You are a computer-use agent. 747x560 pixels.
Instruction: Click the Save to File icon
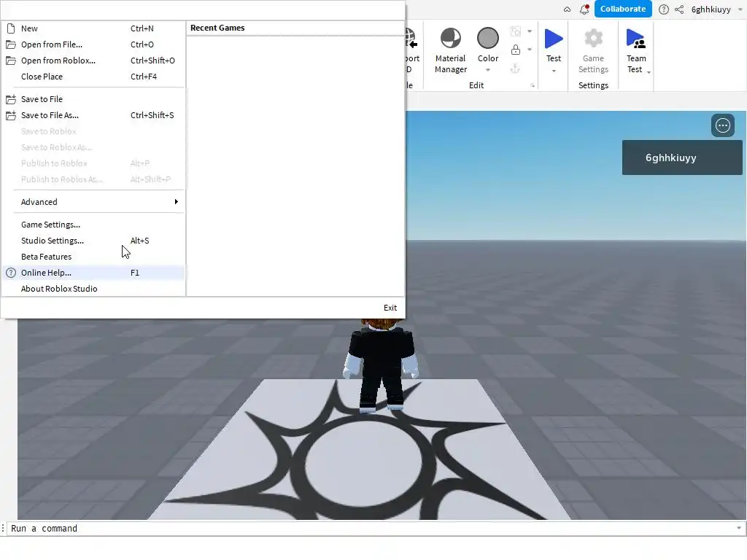click(11, 99)
